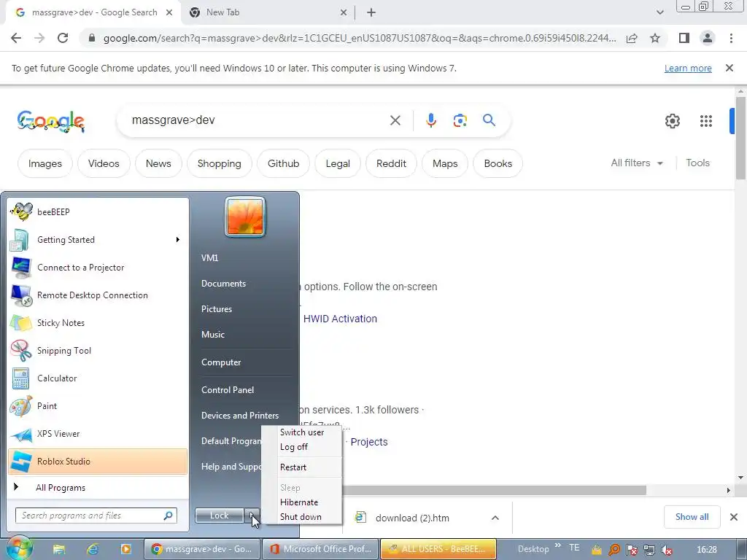The width and height of the screenshot is (747, 560).
Task: Reload the current Chrome page
Action: coord(63,38)
